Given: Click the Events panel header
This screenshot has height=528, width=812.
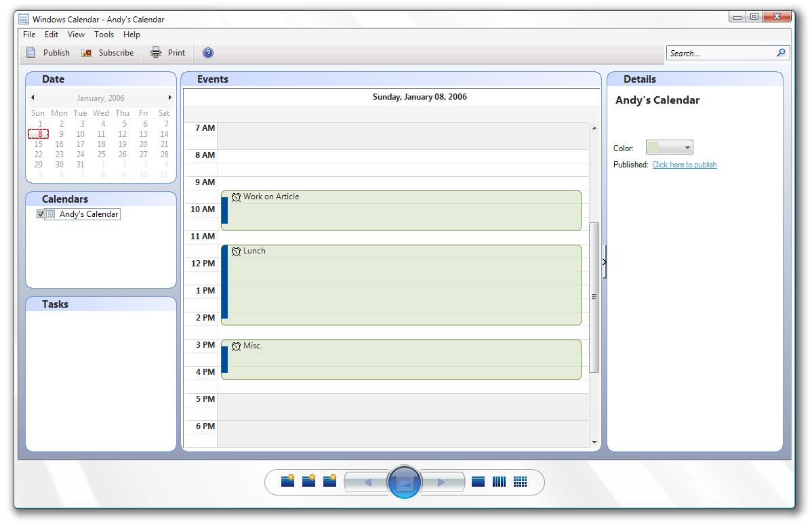Looking at the screenshot, I should [391, 79].
